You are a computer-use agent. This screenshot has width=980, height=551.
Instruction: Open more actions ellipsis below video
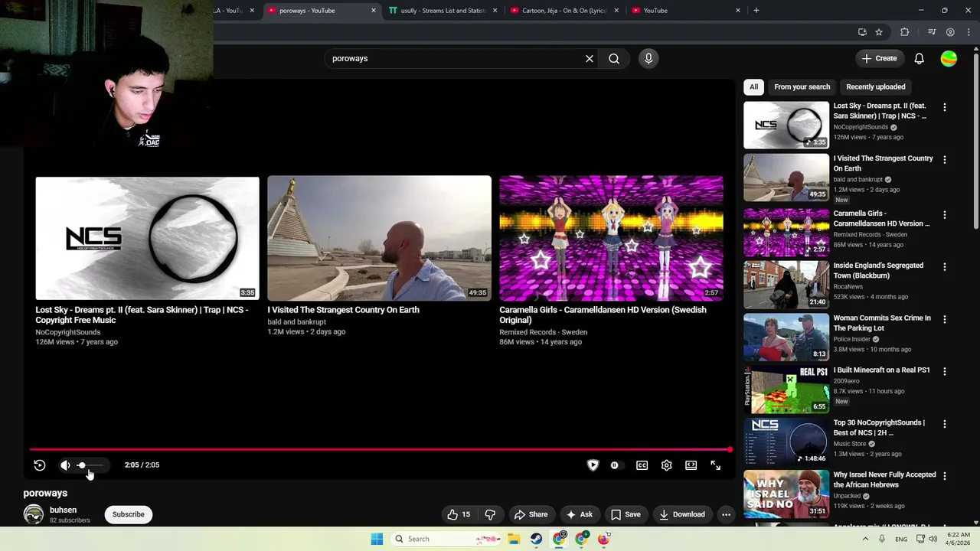click(x=726, y=514)
